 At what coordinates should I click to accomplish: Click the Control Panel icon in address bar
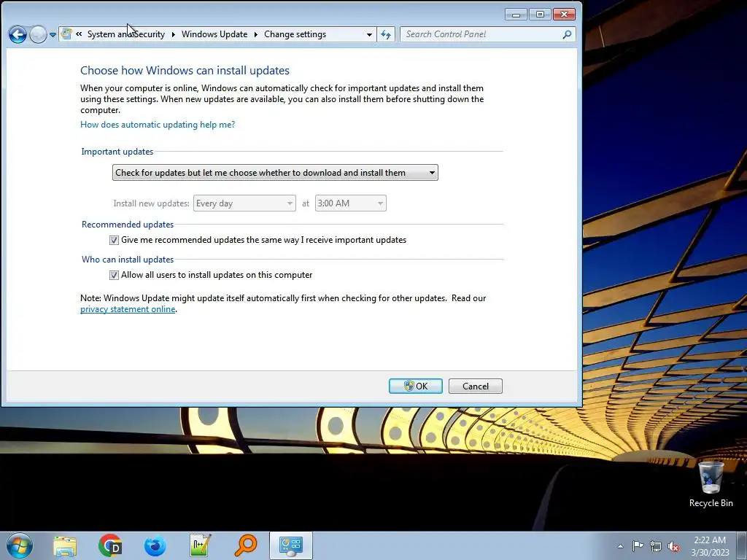(x=66, y=34)
